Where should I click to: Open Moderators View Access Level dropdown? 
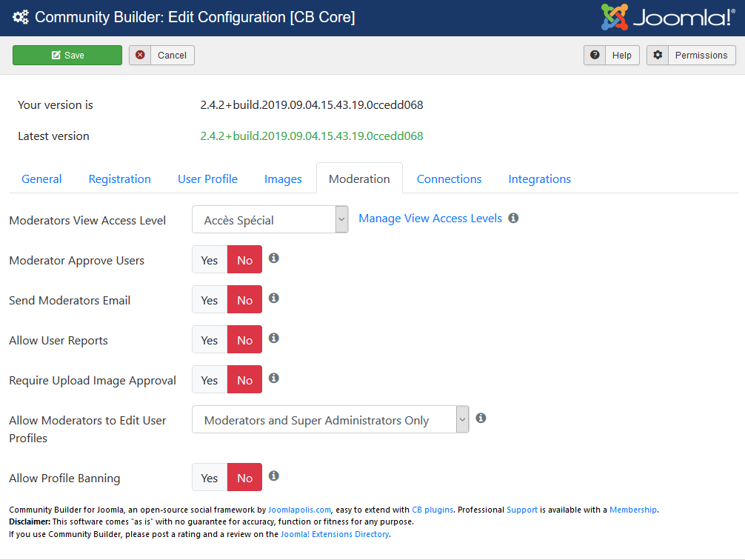(270, 219)
